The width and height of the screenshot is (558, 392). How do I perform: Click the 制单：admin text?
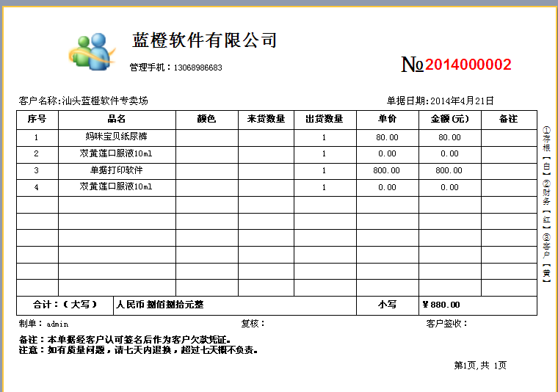pyautogui.click(x=43, y=324)
